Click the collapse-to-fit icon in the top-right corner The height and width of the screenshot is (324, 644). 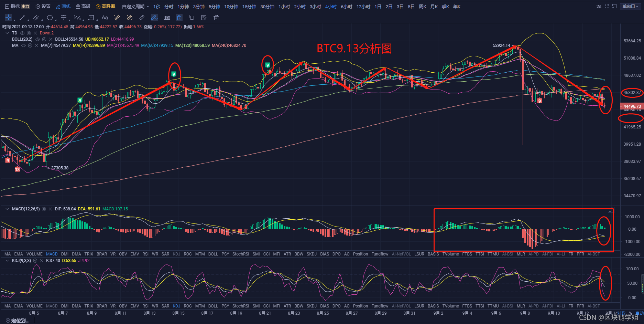(607, 7)
